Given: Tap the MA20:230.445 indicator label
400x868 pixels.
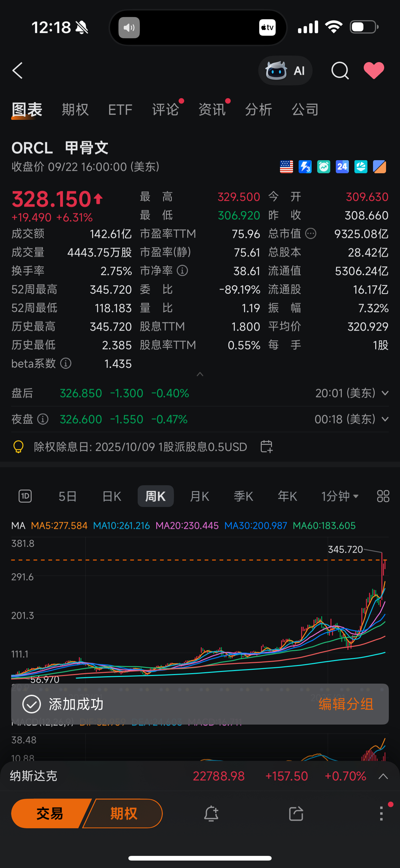Looking at the screenshot, I should click(x=187, y=526).
